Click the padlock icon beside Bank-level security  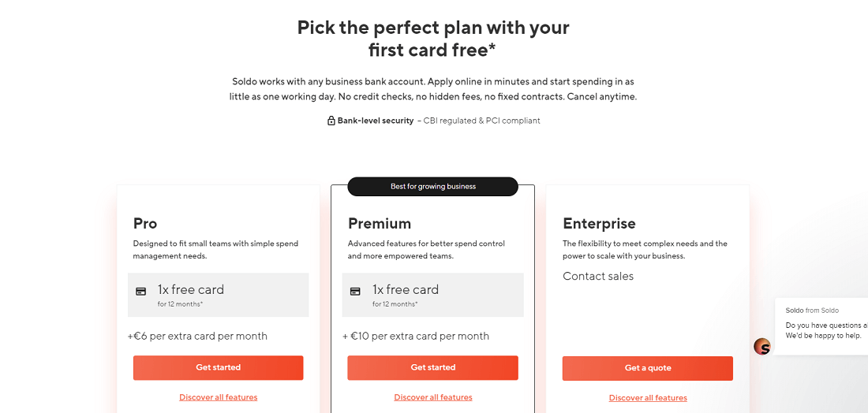tap(331, 121)
